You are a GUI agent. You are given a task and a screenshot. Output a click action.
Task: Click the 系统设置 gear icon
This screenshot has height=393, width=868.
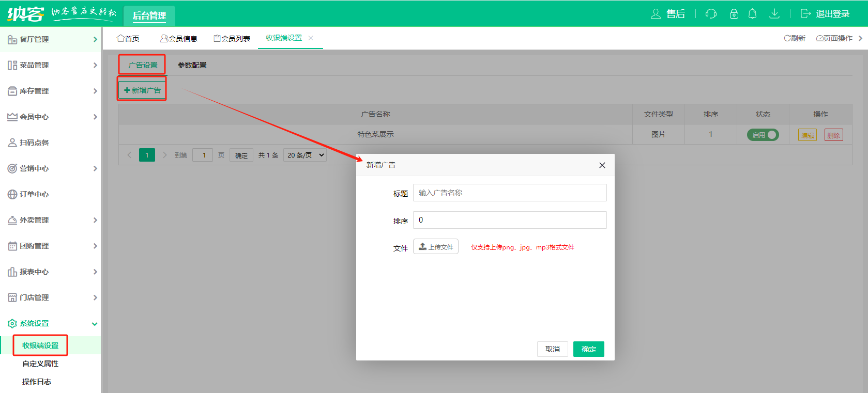tap(12, 323)
